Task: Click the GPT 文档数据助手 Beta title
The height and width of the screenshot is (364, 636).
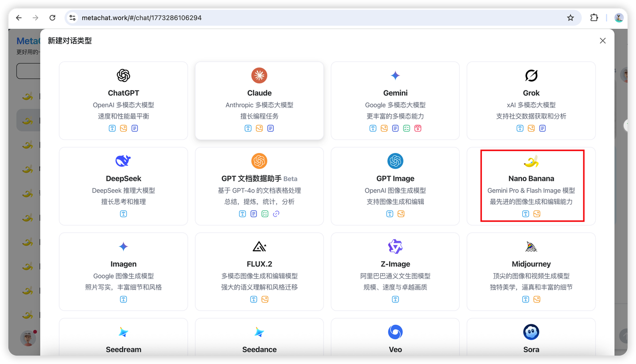Action: (259, 178)
